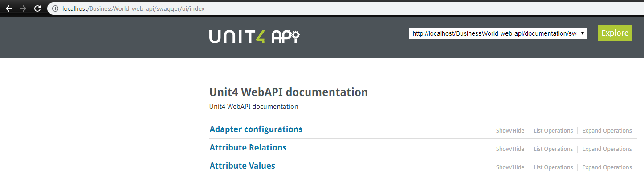Viewport: 644px width, 179px height.
Task: Toggle Show/Hide for Adapter configurations
Action: point(510,131)
